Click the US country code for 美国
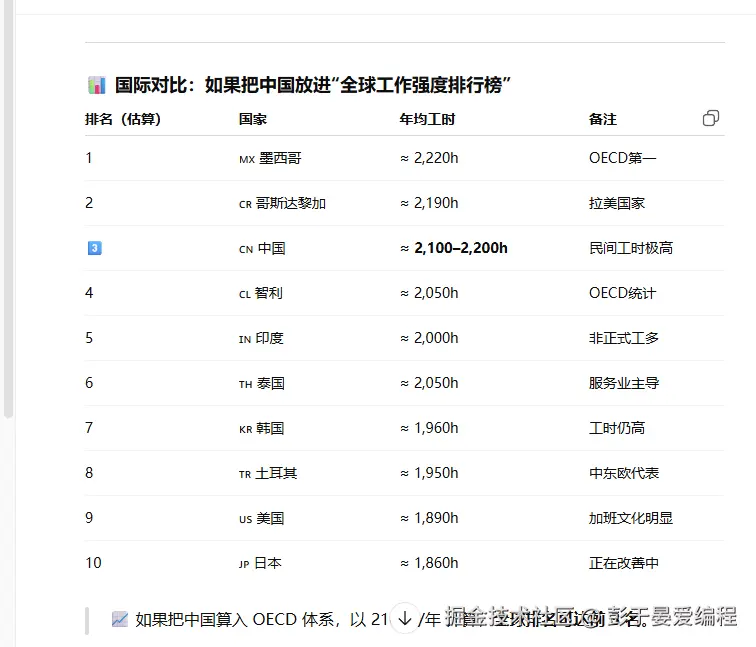Viewport: 756px width, 647px height. (x=246, y=519)
